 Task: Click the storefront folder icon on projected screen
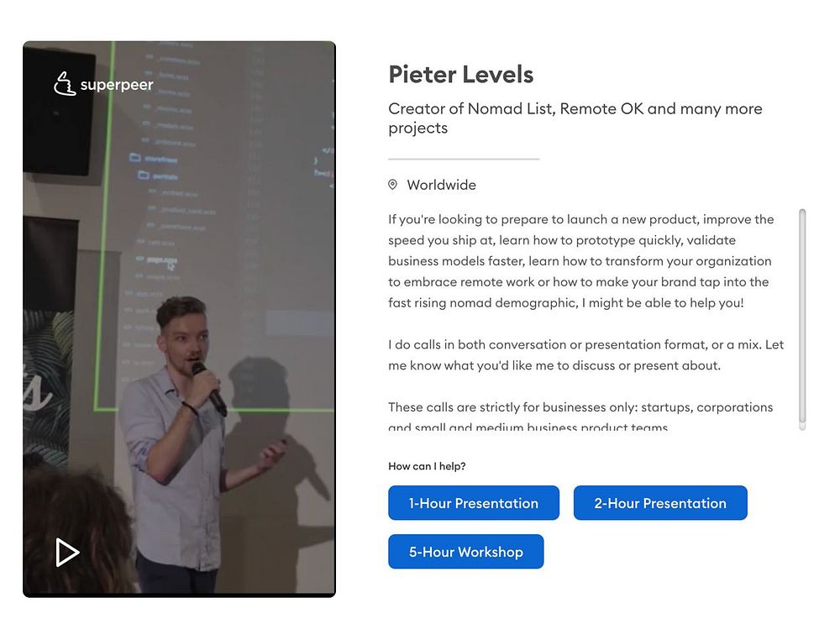coord(135,158)
